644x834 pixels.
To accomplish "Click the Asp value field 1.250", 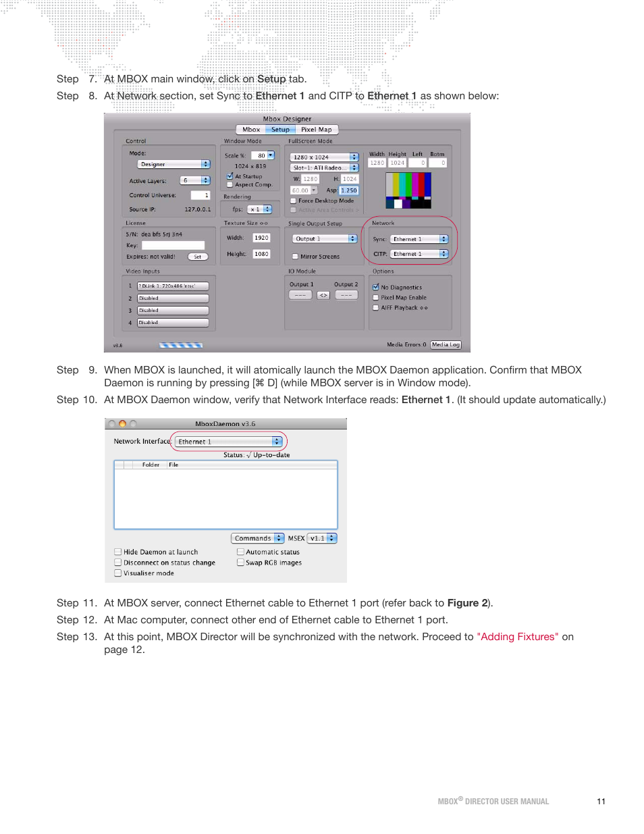I will click(349, 190).
